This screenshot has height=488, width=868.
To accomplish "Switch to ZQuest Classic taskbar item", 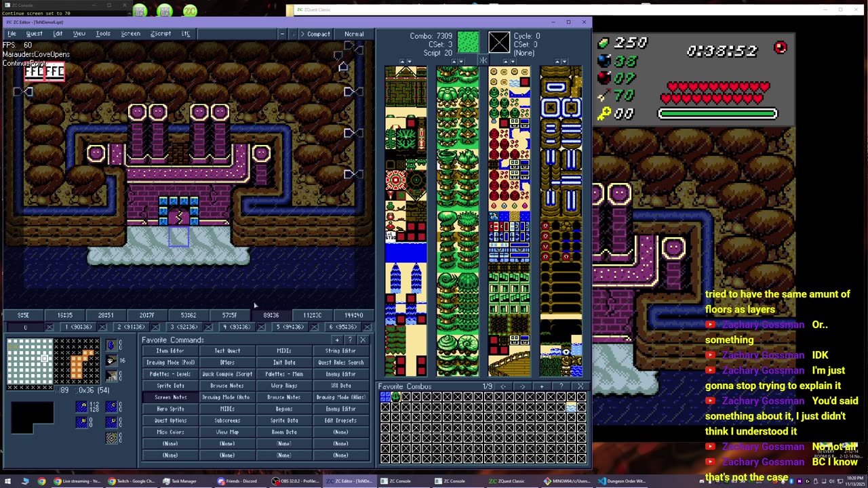I will point(507,481).
